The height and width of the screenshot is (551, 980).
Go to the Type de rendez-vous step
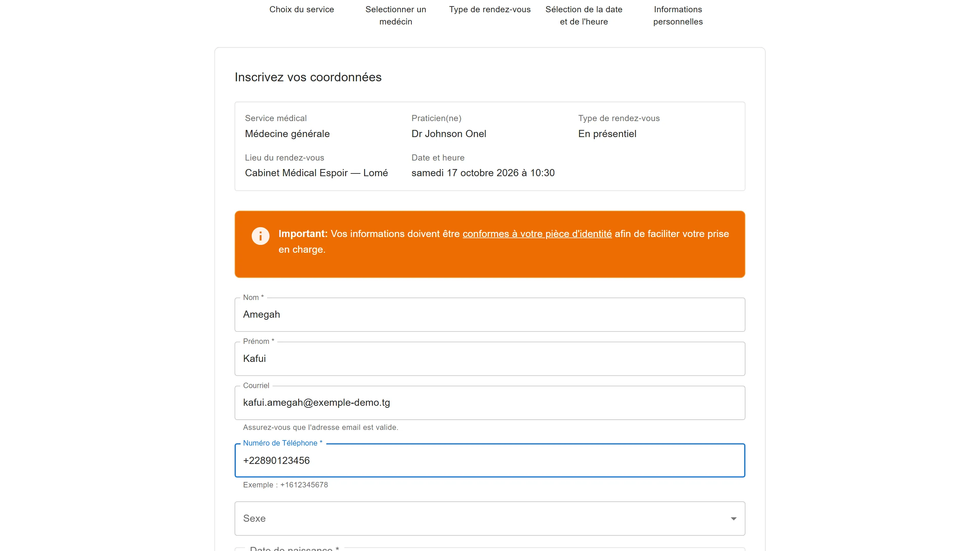pos(490,10)
